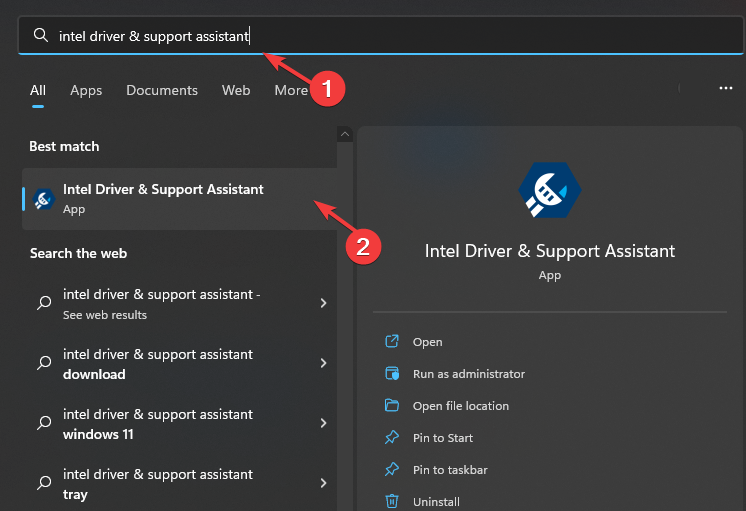Click the Intel wrench icon in best match
This screenshot has height=511, width=746.
click(44, 199)
